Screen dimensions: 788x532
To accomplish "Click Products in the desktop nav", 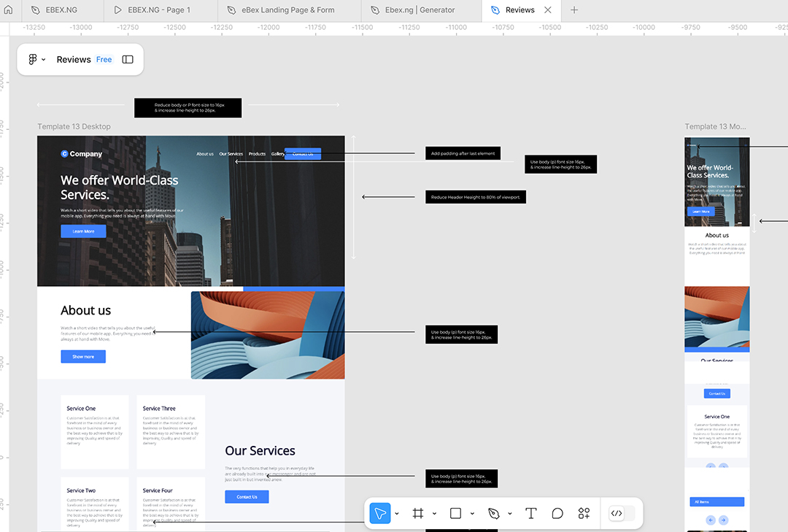I will point(257,154).
